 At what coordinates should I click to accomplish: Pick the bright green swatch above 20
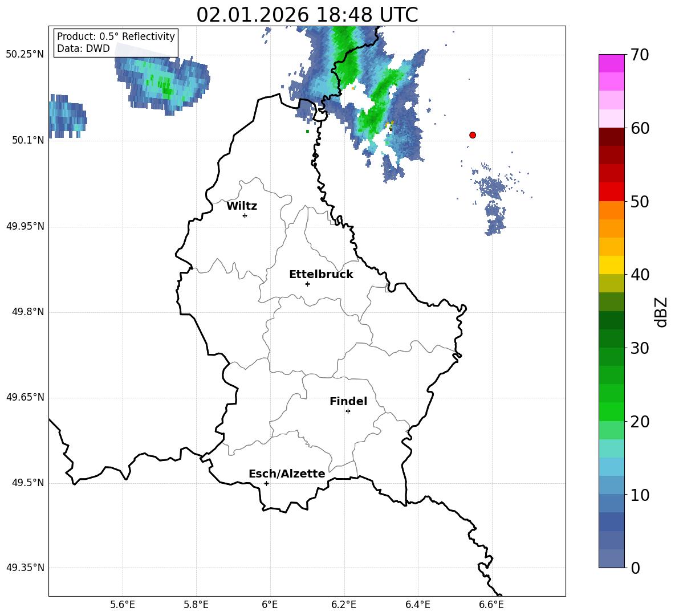611,411
